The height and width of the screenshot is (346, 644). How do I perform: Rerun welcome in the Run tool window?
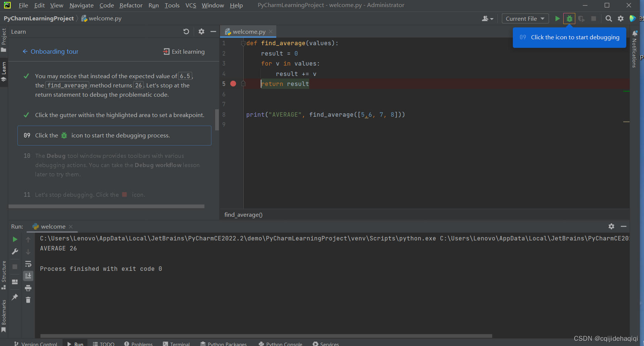[15, 239]
